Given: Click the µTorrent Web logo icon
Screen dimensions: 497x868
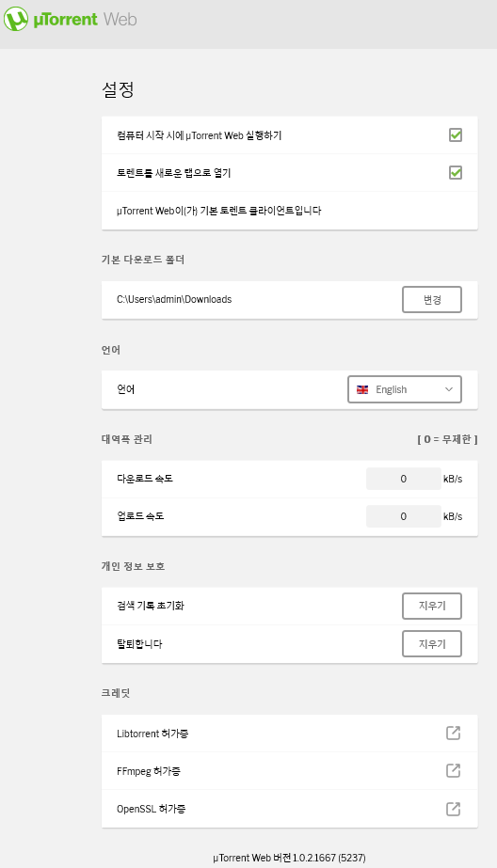Looking at the screenshot, I should pyautogui.click(x=15, y=19).
